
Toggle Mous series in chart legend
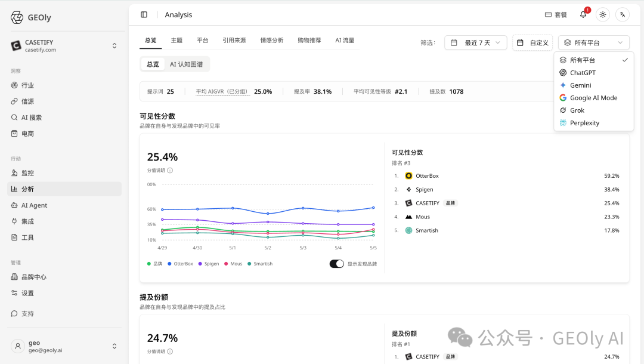pos(233,264)
